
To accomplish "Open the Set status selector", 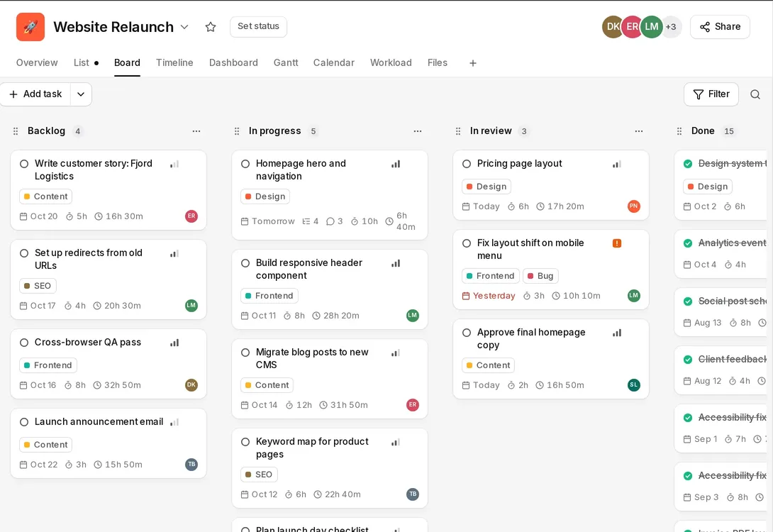I will (x=258, y=27).
